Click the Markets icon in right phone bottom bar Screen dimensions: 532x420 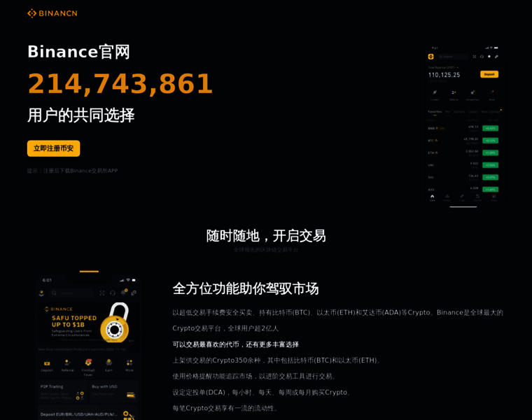447,198
